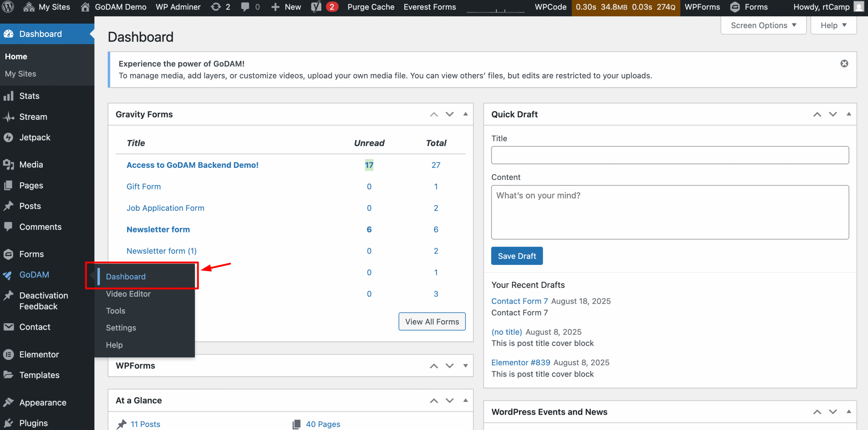
Task: Open the Job Application Form link
Action: click(165, 208)
